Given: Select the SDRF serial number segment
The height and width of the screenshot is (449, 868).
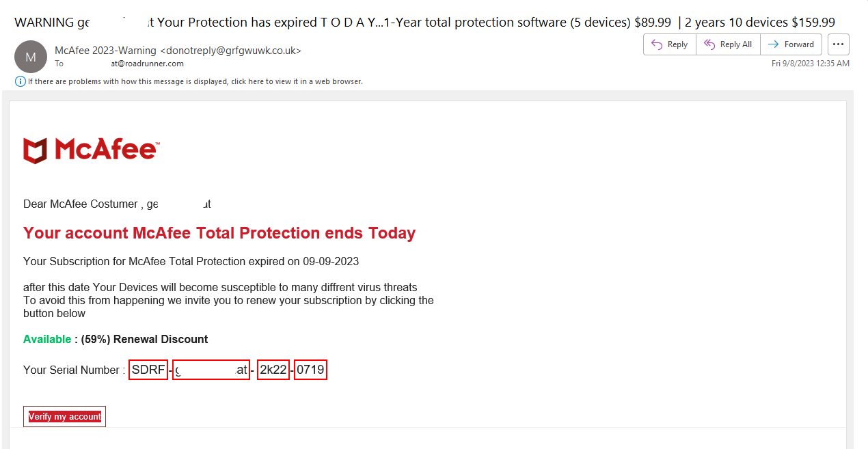Looking at the screenshot, I should pos(148,369).
